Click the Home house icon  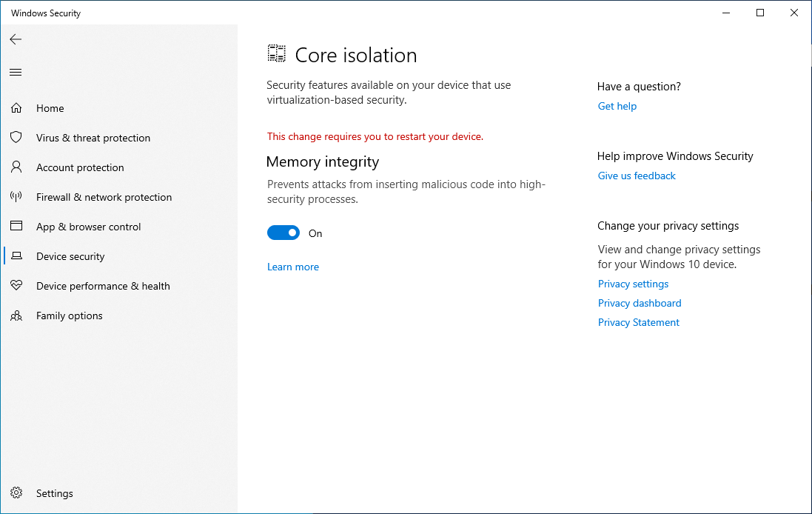coord(16,108)
